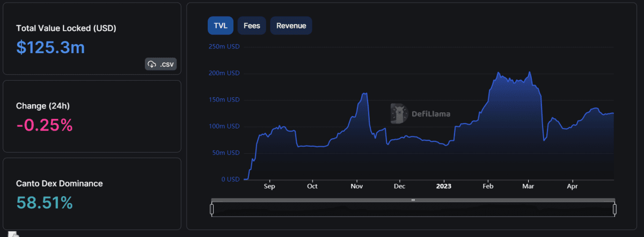Click the $125.3m total value locked figure
This screenshot has height=237, width=644.
click(x=50, y=47)
